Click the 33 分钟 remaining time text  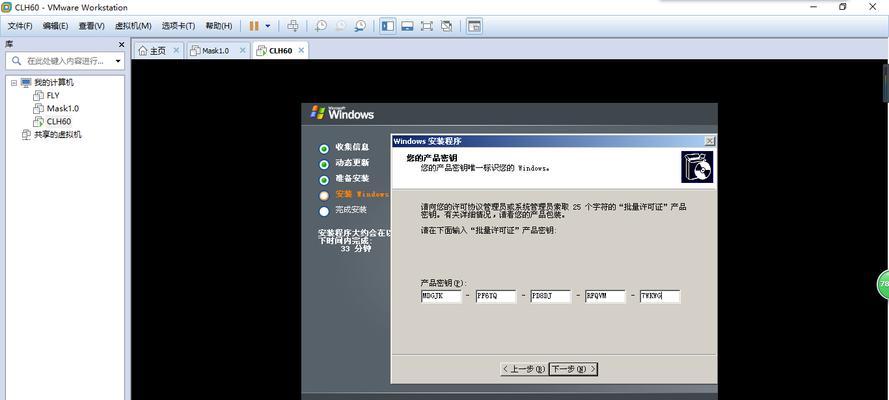coord(355,249)
